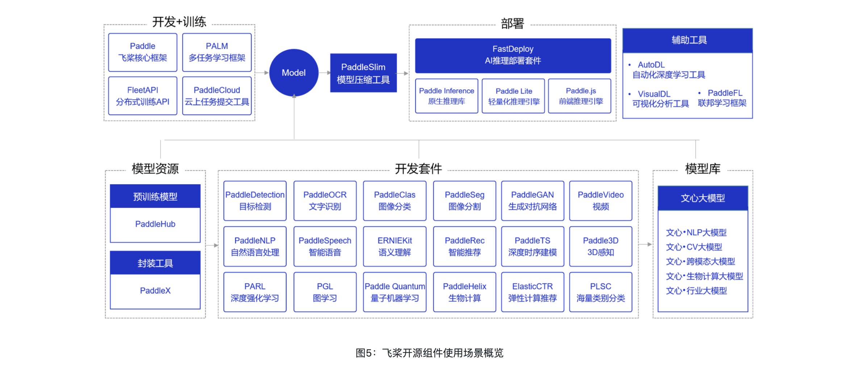Click the FleetAPI 分布式训练API box
This screenshot has height=367, width=868.
click(x=143, y=96)
